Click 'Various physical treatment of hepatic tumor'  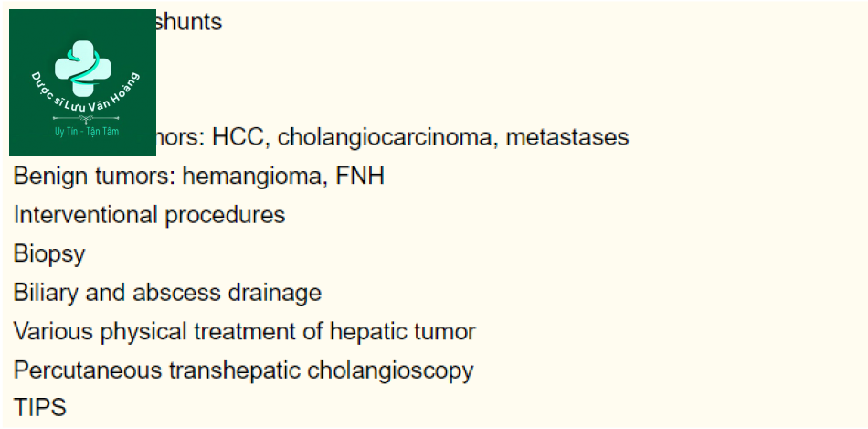(x=245, y=331)
